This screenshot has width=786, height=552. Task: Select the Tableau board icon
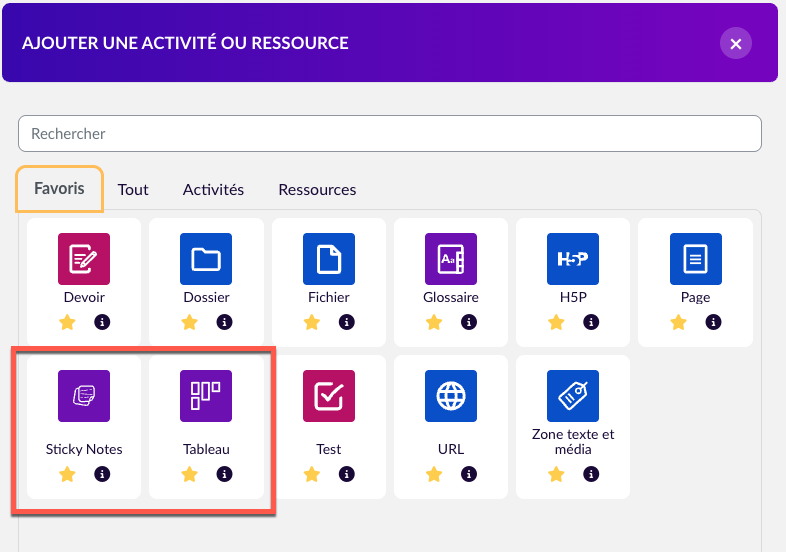point(206,396)
